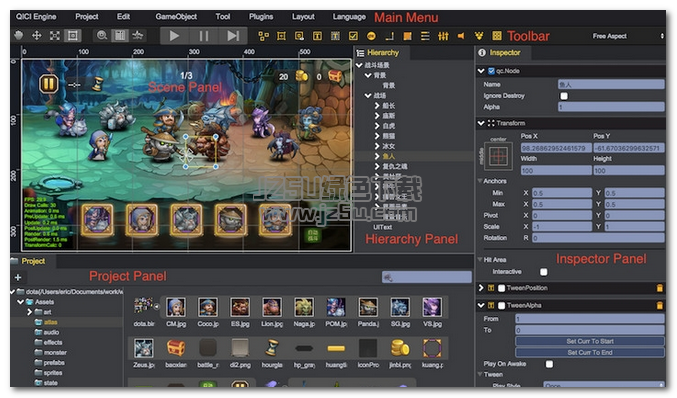Select the move arrows tool
Image resolution: width=677 pixels, height=398 pixels.
coord(37,35)
